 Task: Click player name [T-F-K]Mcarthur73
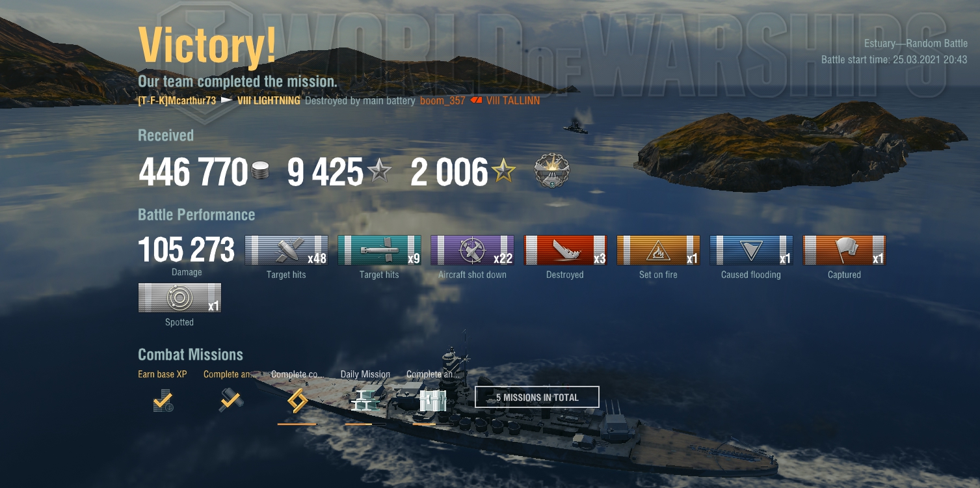177,101
